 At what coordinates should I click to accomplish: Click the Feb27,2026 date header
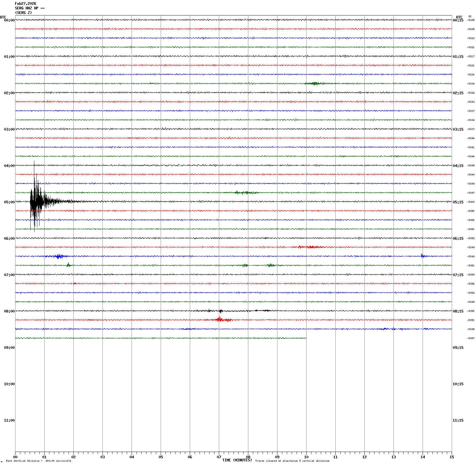click(25, 4)
